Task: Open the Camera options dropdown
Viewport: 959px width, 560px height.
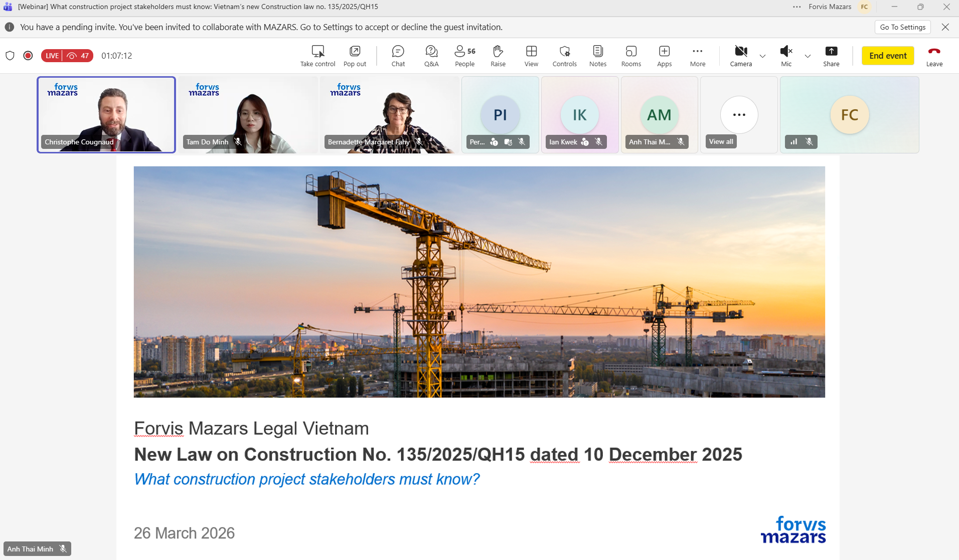Action: pos(762,56)
